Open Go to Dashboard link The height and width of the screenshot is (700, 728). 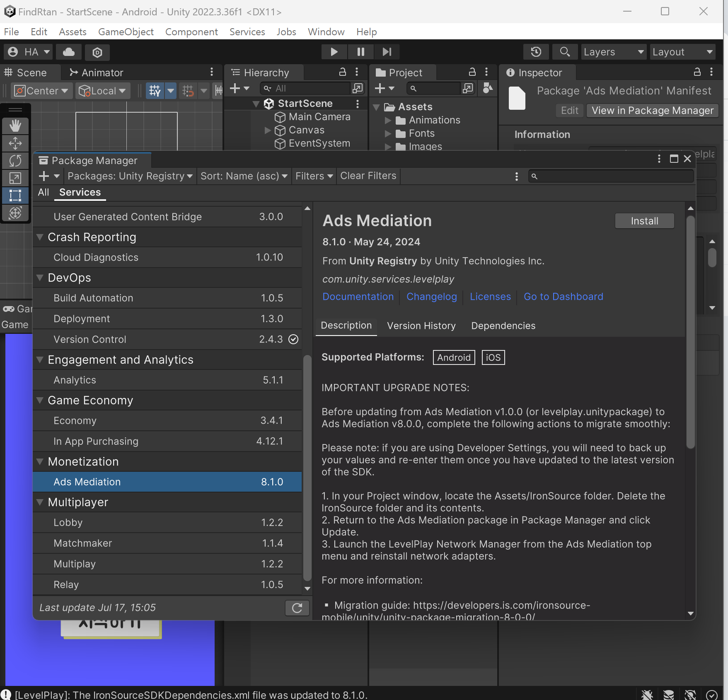564,297
